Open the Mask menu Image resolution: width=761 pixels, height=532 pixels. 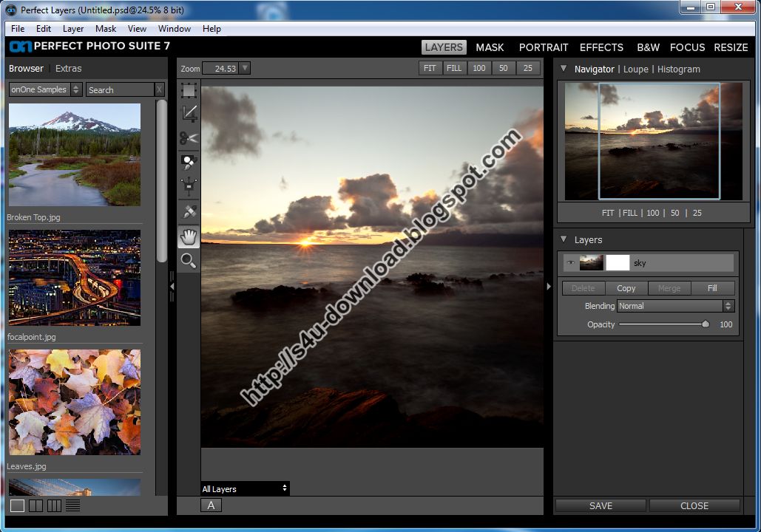pos(106,29)
